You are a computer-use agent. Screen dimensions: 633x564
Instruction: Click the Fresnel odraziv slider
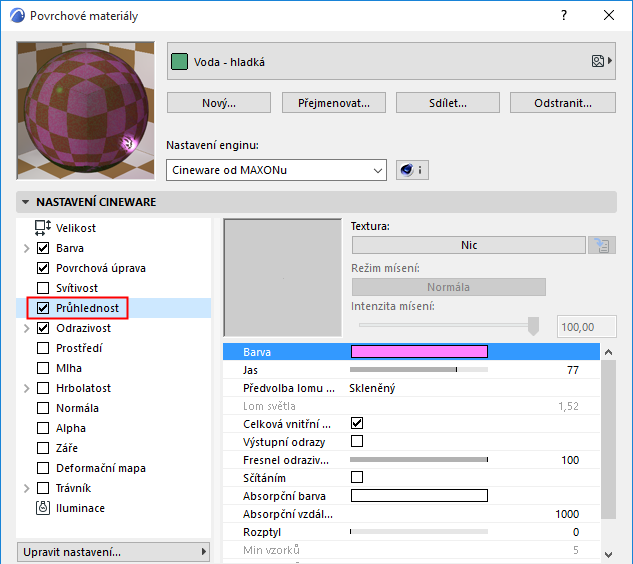pyautogui.click(x=419, y=459)
